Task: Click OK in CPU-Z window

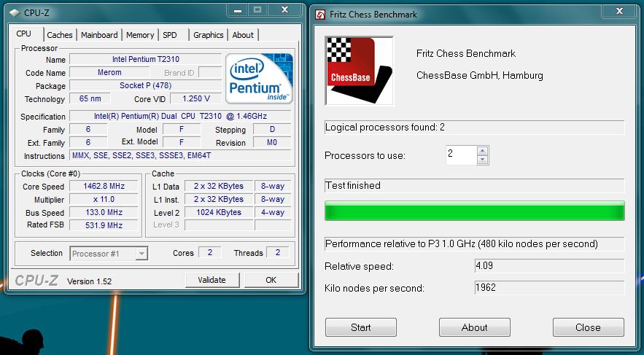Action: click(x=271, y=280)
